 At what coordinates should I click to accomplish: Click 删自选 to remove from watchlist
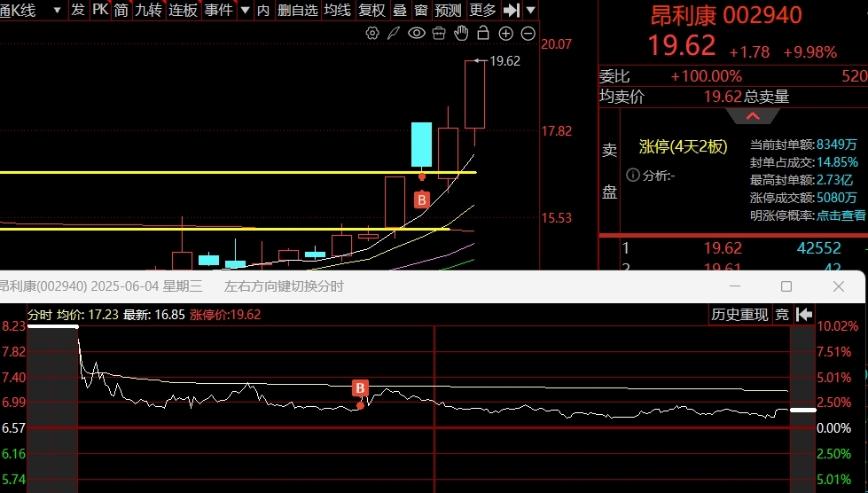point(298,10)
